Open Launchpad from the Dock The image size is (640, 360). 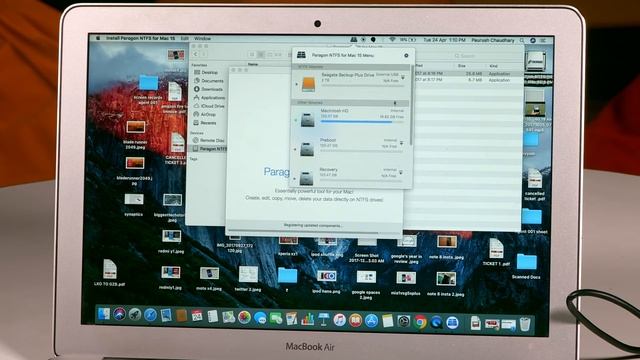pos(135,315)
